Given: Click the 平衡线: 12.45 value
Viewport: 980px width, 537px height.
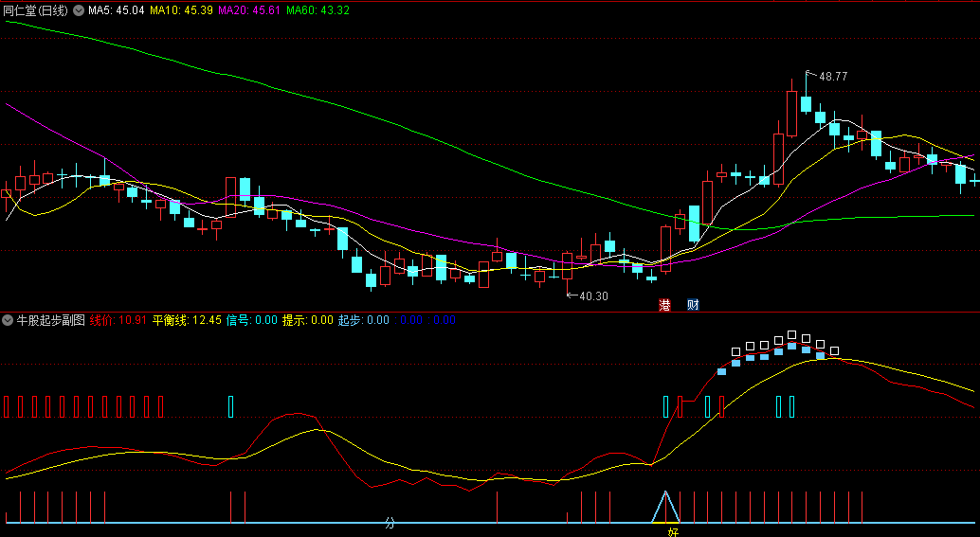Looking at the screenshot, I should (x=187, y=320).
